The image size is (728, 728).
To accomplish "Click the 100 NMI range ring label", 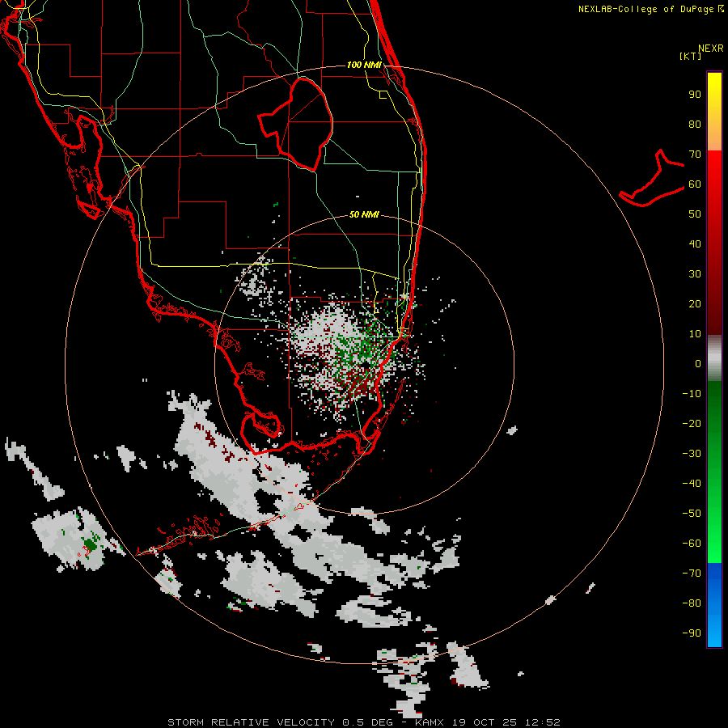I will [364, 65].
